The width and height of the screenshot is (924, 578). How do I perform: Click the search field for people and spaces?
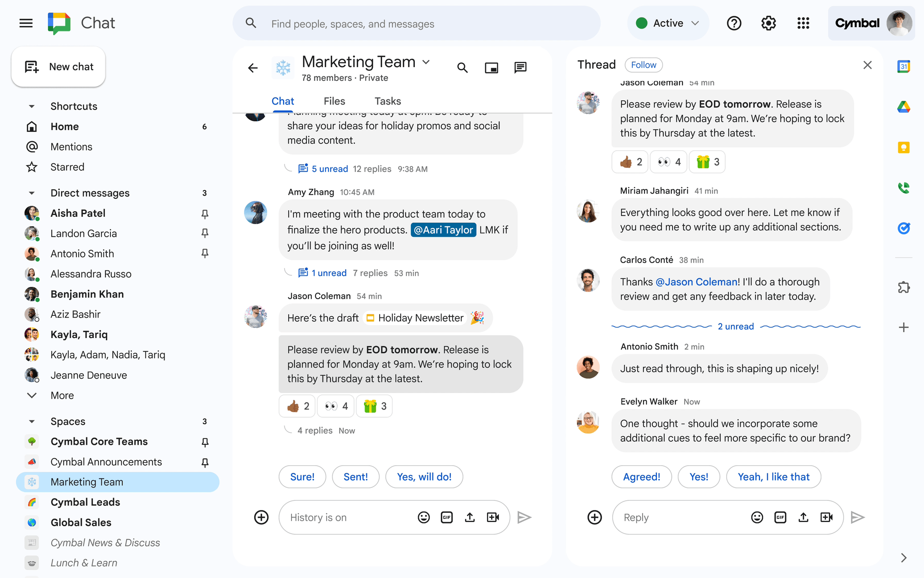pyautogui.click(x=416, y=24)
